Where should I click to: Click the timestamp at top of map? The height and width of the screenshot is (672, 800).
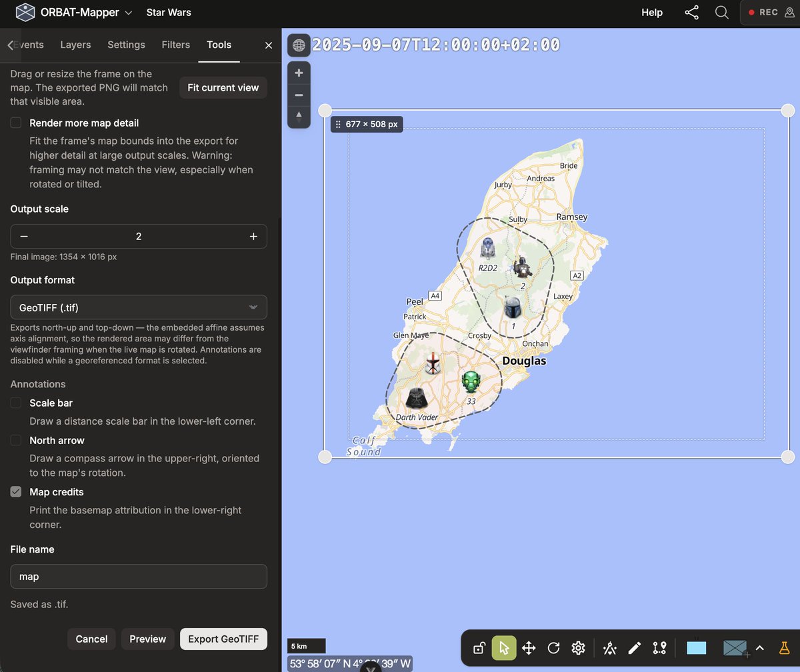[x=436, y=45]
